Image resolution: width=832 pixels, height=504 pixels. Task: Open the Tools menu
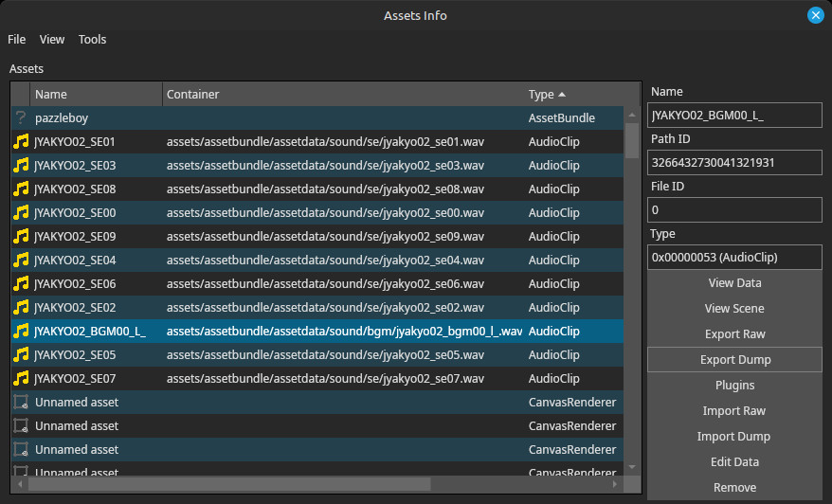(x=92, y=40)
